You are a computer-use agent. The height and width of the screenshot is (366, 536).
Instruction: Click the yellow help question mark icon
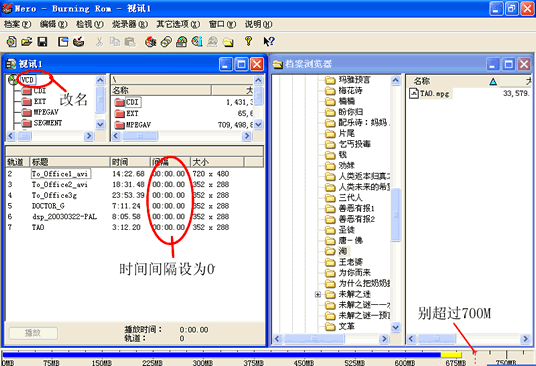tap(249, 41)
